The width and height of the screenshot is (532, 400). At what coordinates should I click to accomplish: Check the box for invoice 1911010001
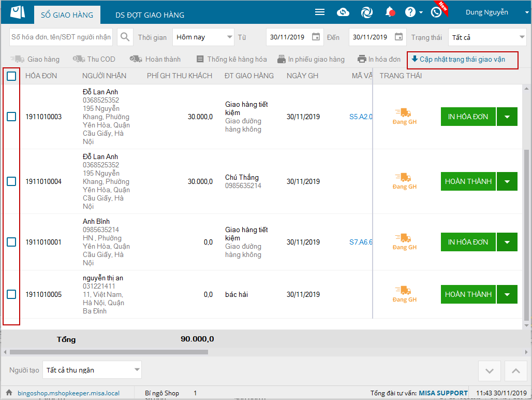click(11, 242)
